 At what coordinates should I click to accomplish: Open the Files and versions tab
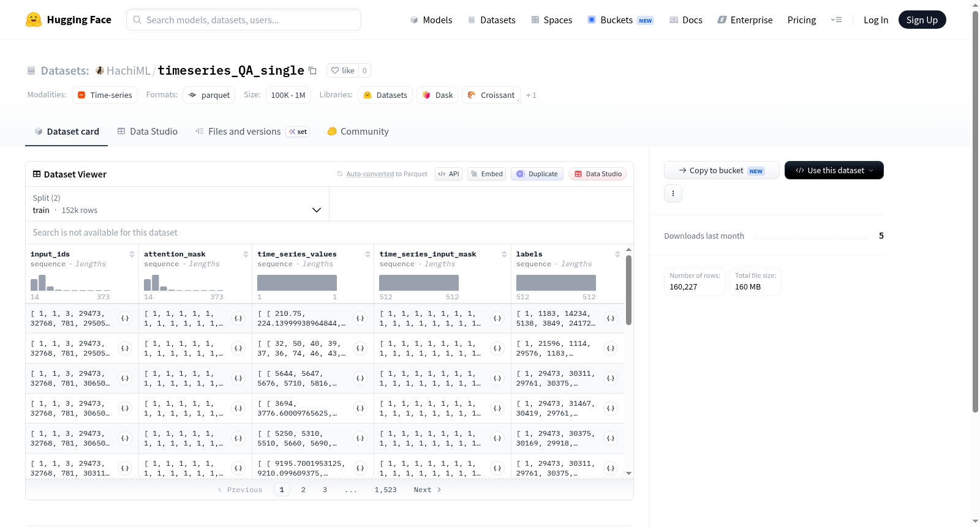coord(252,132)
